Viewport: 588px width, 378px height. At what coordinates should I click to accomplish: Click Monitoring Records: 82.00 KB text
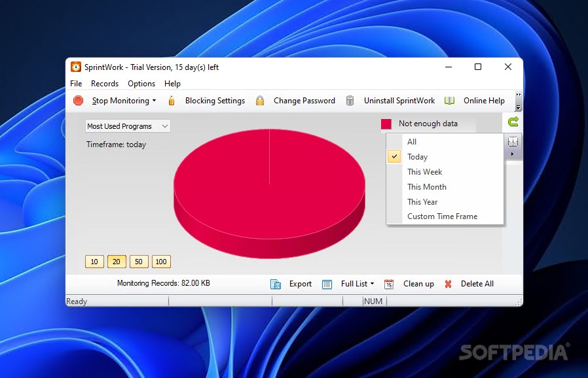point(164,283)
